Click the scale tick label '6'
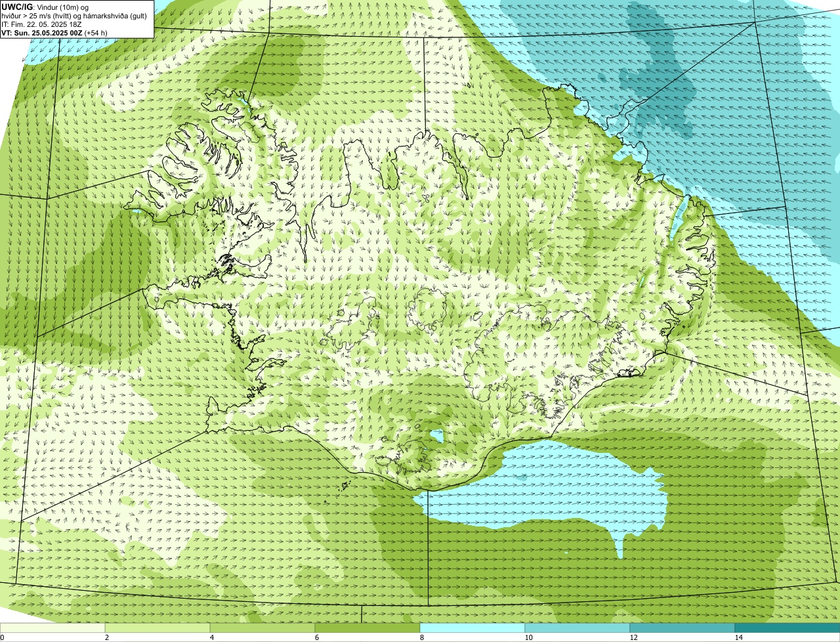Image resolution: width=840 pixels, height=642 pixels. pyautogui.click(x=316, y=637)
